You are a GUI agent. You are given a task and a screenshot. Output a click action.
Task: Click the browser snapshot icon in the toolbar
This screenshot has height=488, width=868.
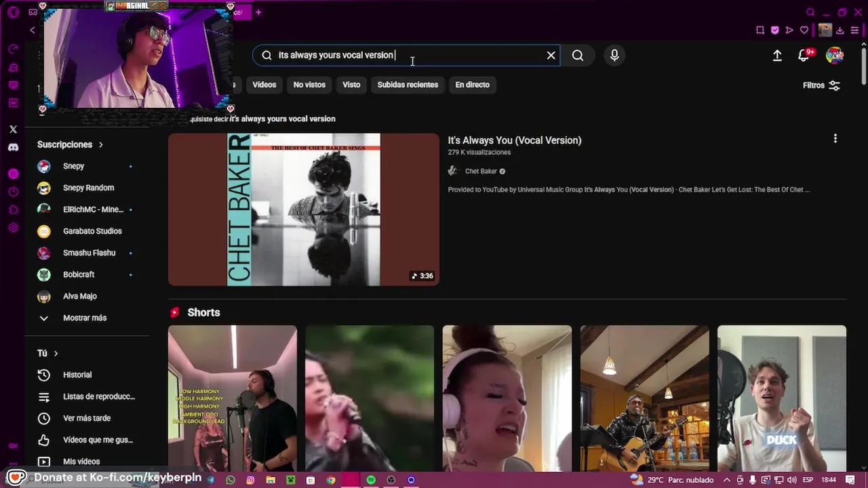[x=760, y=30]
